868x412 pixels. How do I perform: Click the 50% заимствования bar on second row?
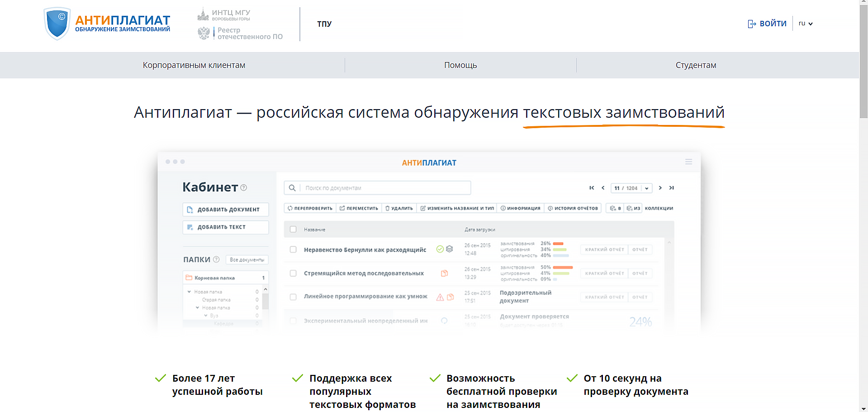point(563,268)
